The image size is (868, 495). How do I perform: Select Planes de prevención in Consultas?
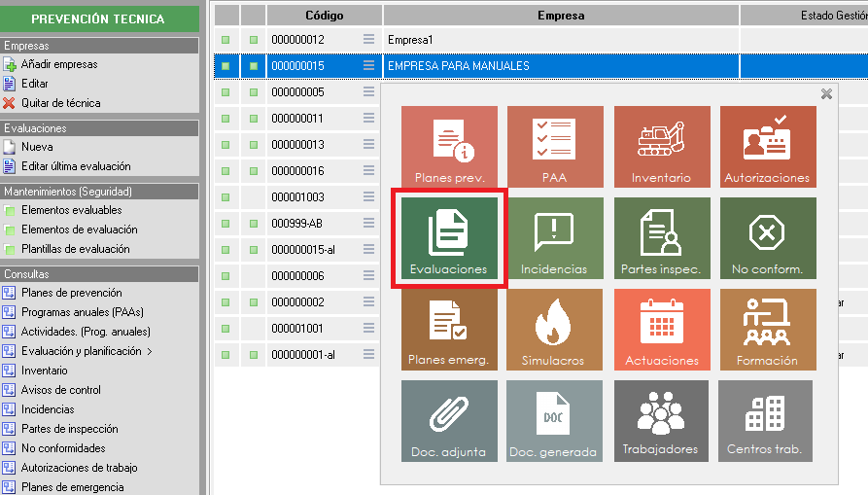click(71, 293)
